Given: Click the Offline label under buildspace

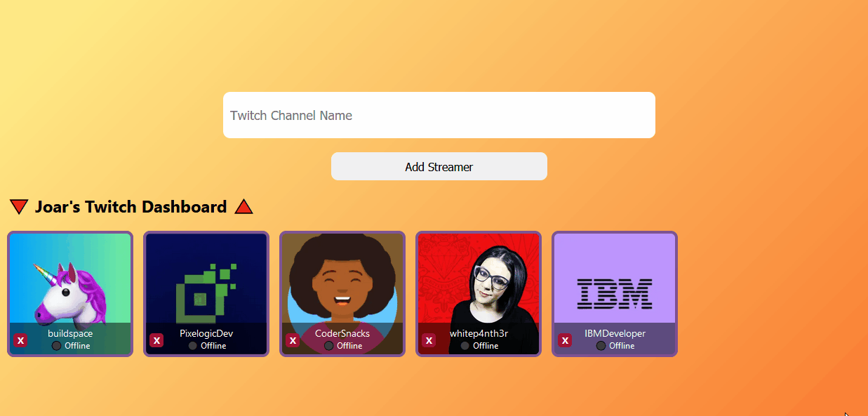Looking at the screenshot, I should [x=77, y=346].
